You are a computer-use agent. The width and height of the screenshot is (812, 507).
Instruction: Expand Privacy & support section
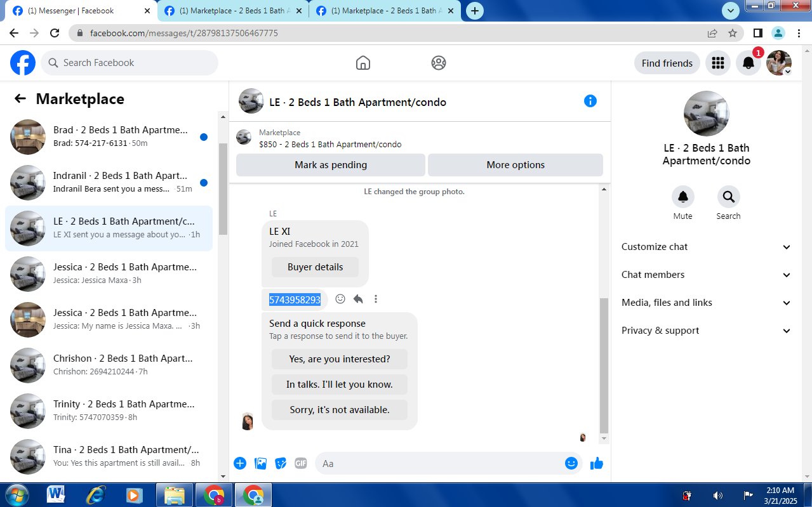point(706,331)
